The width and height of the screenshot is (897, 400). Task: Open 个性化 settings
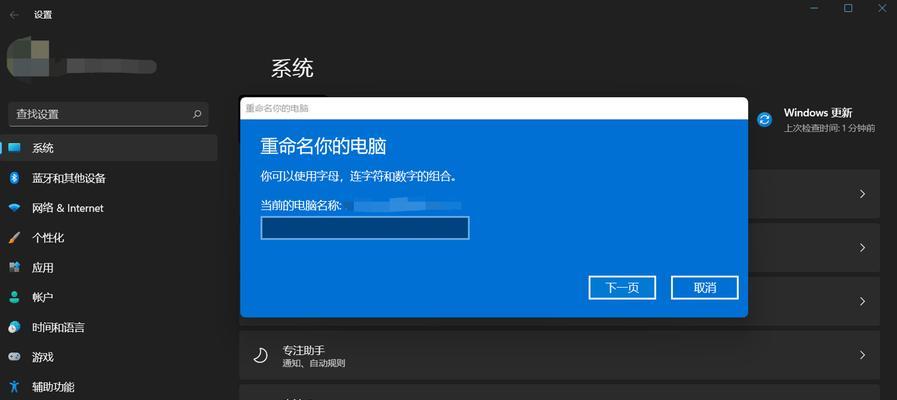pyautogui.click(x=109, y=237)
